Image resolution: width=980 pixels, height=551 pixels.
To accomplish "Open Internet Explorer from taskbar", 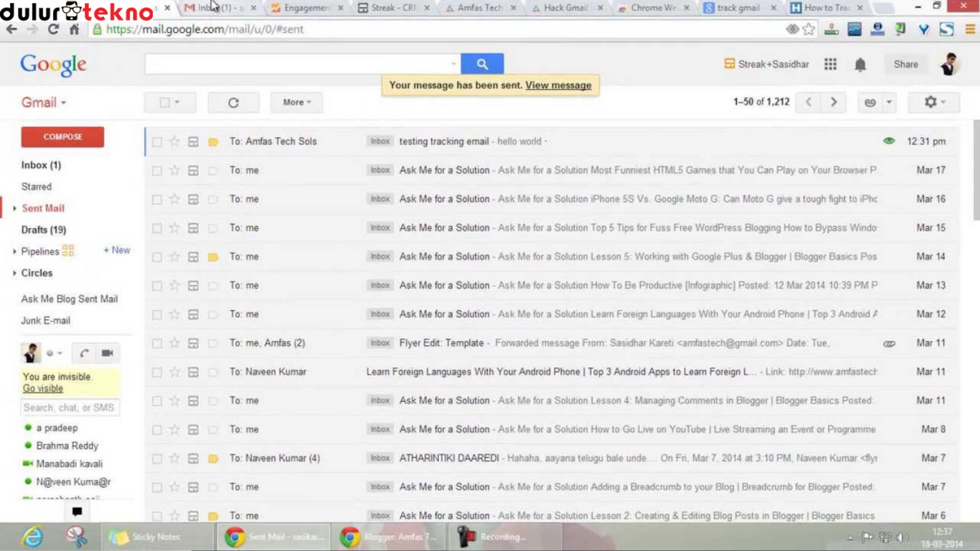I will click(x=32, y=537).
